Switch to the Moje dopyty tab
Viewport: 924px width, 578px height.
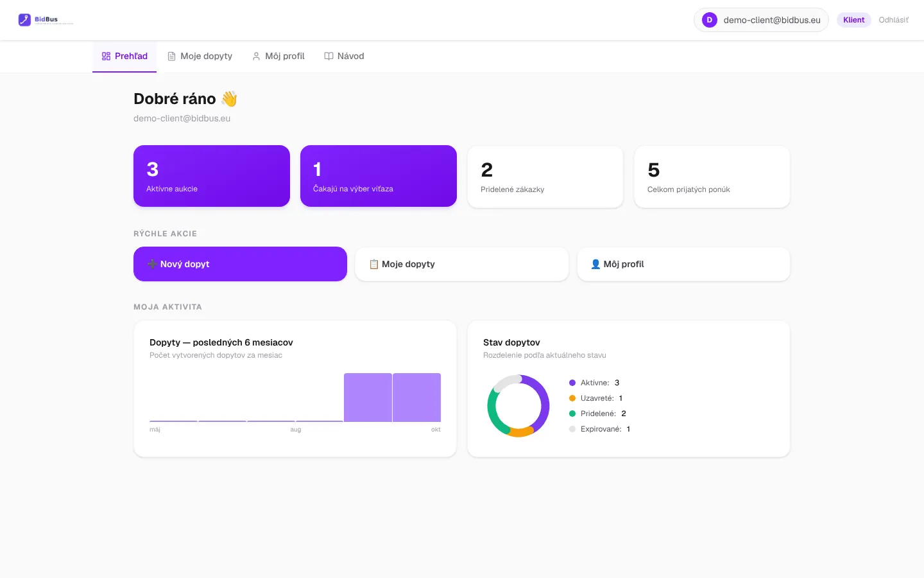point(200,57)
